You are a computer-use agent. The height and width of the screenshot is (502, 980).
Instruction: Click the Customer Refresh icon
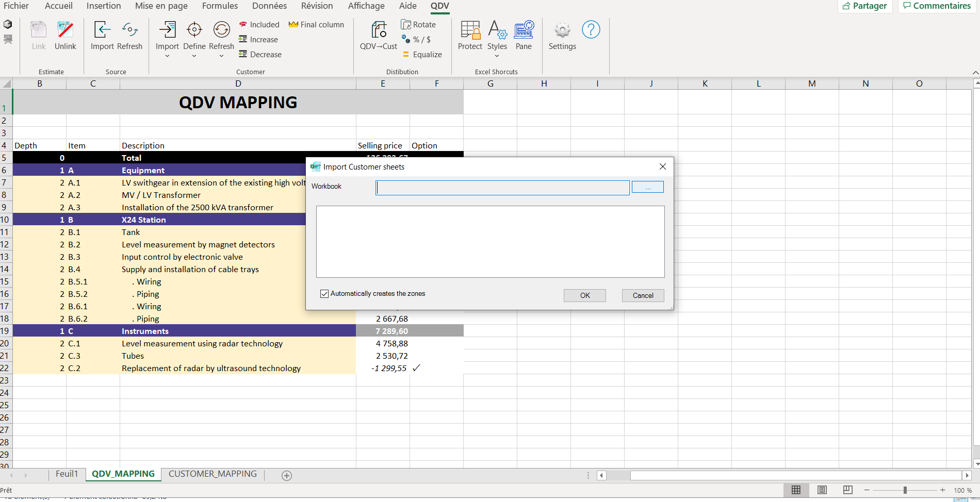tap(222, 30)
